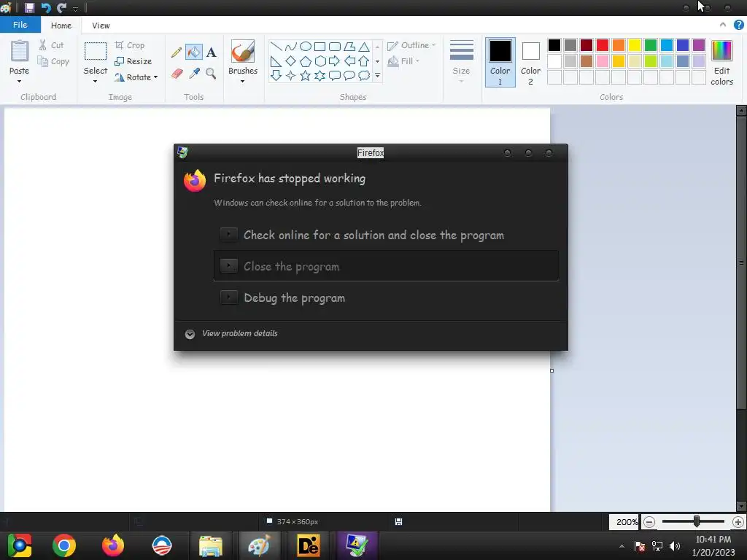747x560 pixels.
Task: Click Debug the program option
Action: [x=386, y=297]
